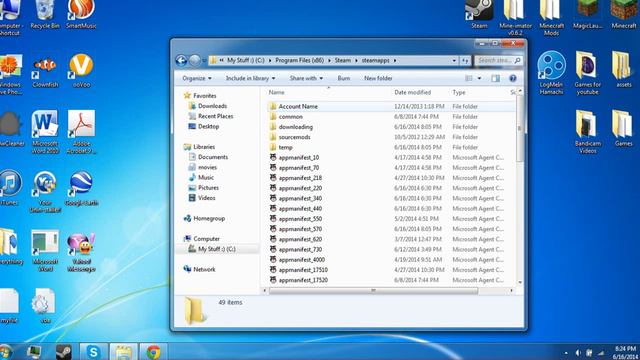640x360 pixels.
Task: Click the change view icon in toolbar
Action: pyautogui.click(x=469, y=78)
